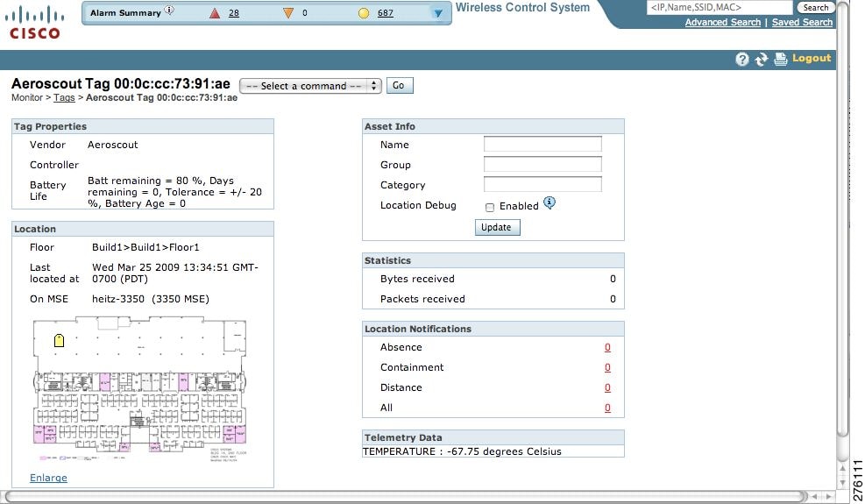Click the red critical alarm triangle icon

coord(215,13)
